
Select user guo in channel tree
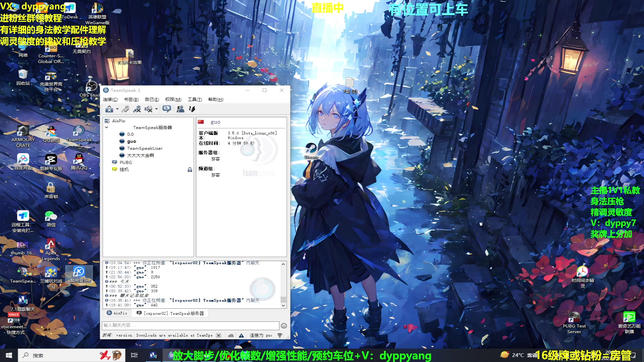click(x=131, y=141)
